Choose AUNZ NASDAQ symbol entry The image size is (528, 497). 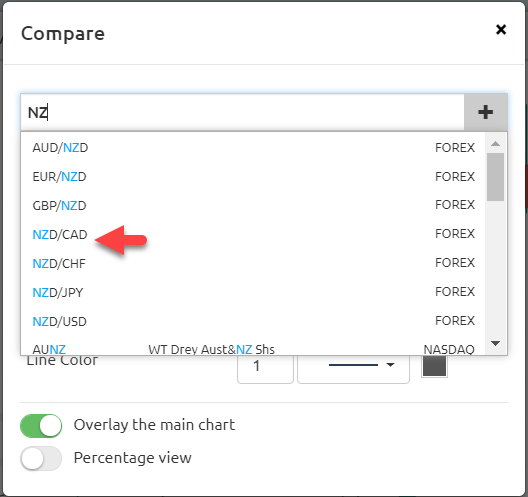pyautogui.click(x=253, y=348)
